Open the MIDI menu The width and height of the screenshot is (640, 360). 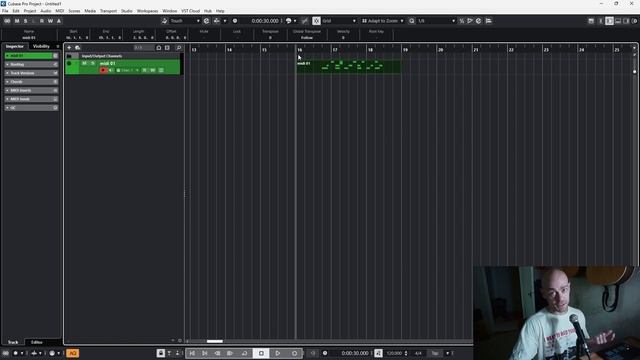click(x=60, y=11)
